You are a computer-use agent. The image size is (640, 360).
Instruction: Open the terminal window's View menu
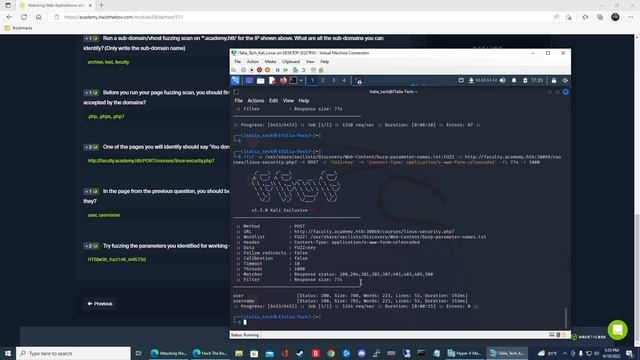click(x=288, y=100)
